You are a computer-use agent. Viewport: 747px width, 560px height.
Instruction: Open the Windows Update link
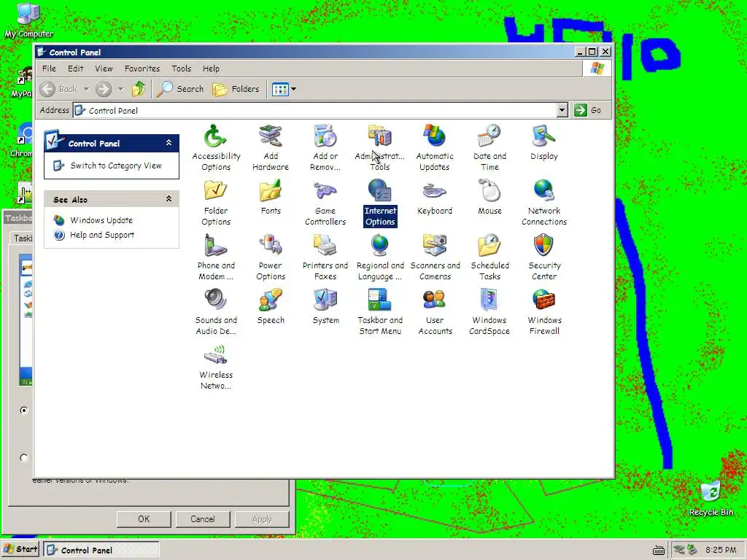[x=101, y=220]
